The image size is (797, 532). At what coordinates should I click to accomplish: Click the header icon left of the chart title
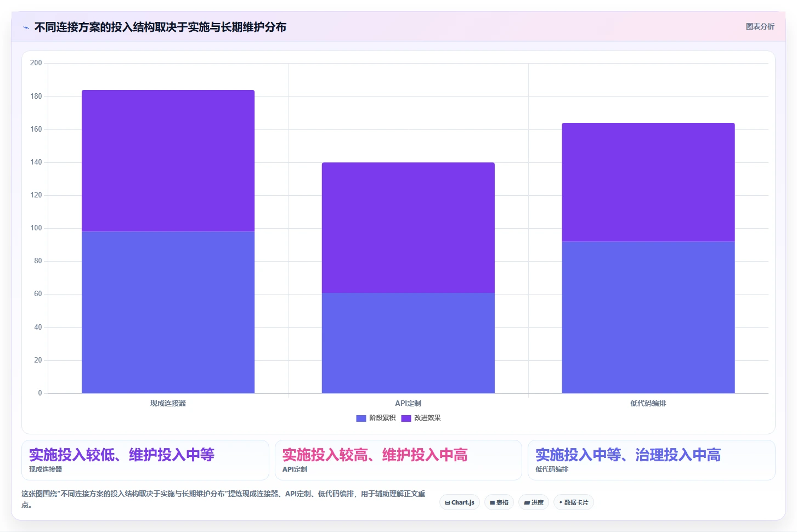click(26, 27)
